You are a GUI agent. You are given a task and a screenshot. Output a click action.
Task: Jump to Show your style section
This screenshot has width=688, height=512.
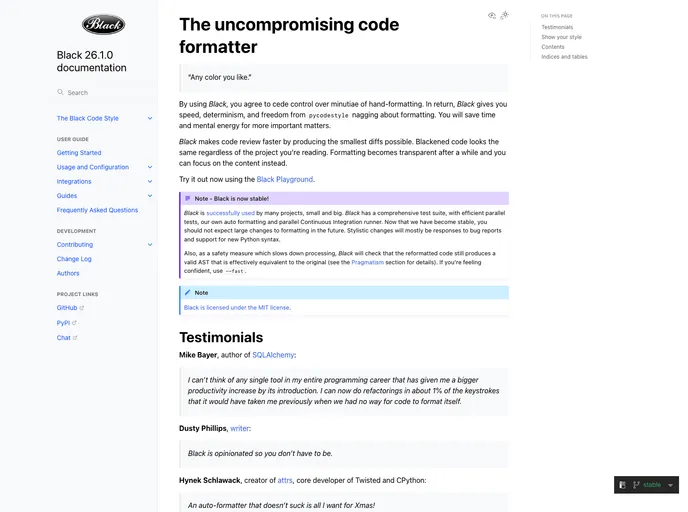point(561,37)
